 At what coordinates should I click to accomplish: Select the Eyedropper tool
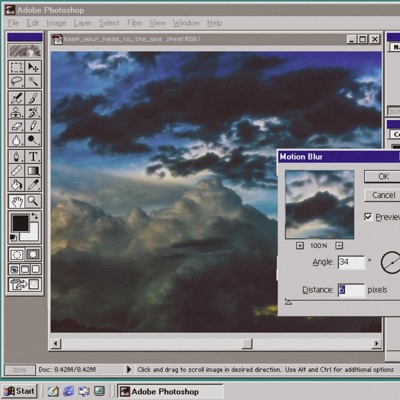pos(33,184)
